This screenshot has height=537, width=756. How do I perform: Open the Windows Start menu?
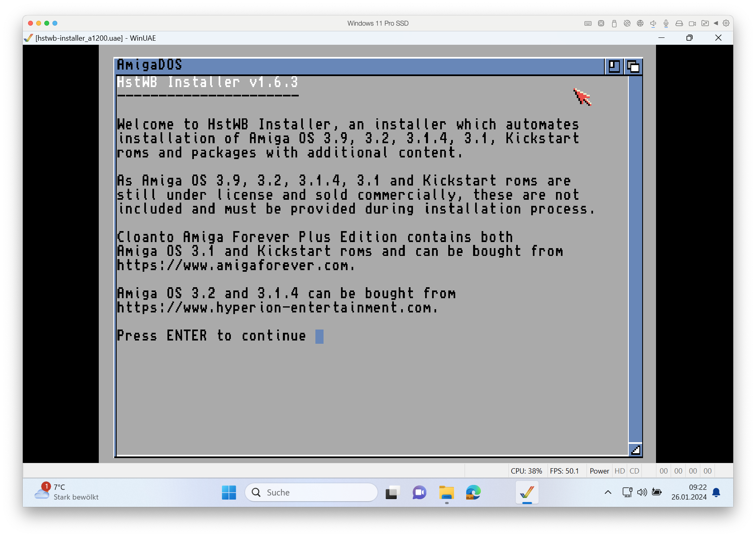pyautogui.click(x=229, y=493)
